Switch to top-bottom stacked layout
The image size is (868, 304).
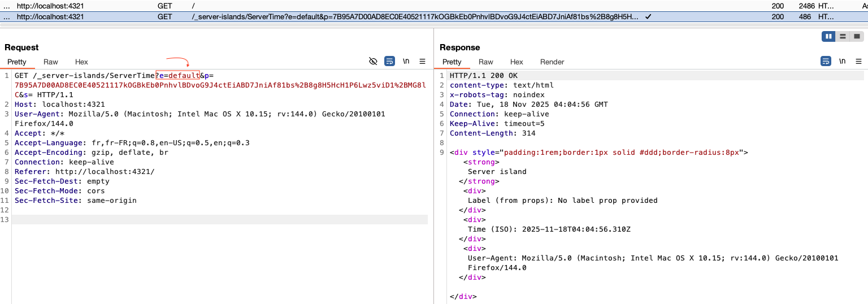[x=843, y=36]
